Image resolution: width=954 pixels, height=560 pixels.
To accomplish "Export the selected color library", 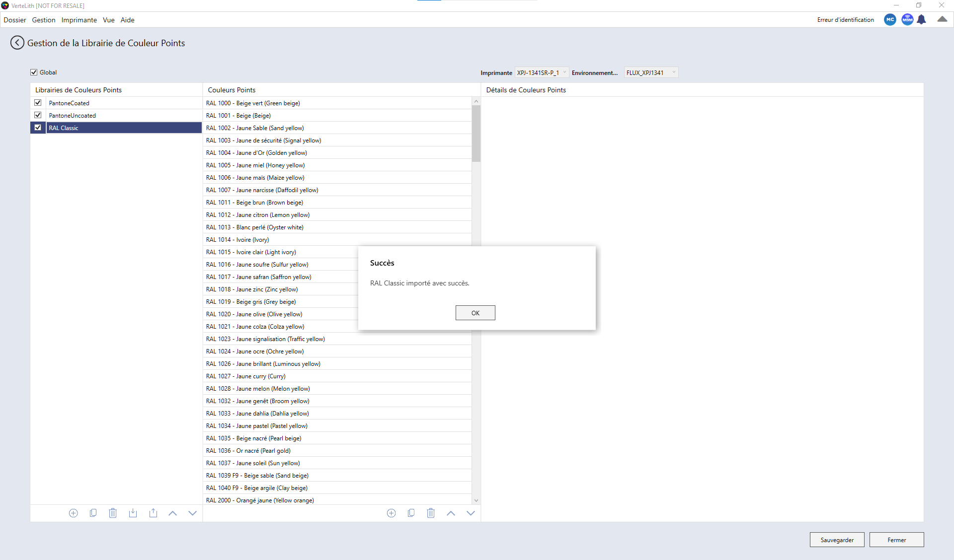I will coord(153,513).
